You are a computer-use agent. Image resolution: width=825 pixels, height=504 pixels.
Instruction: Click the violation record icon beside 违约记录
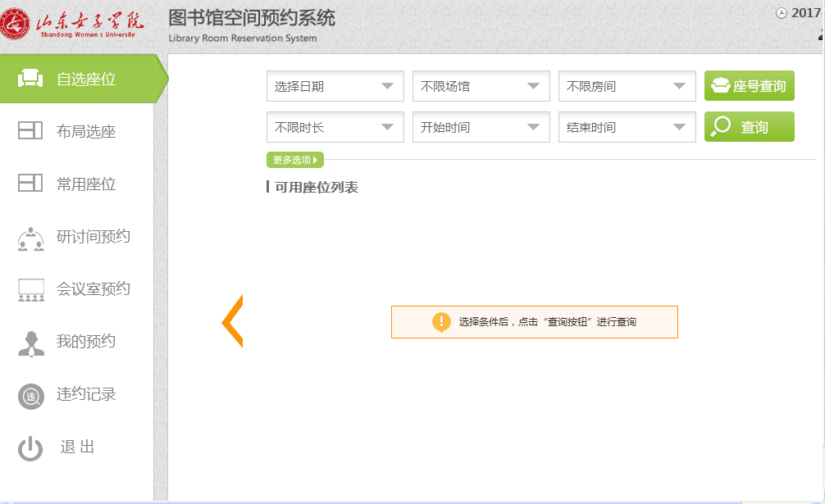pos(30,396)
